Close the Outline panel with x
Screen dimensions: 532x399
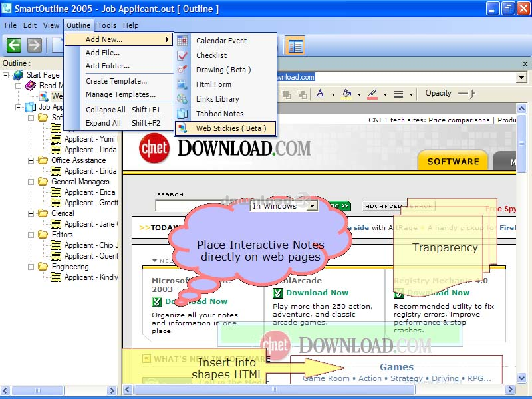(x=525, y=63)
